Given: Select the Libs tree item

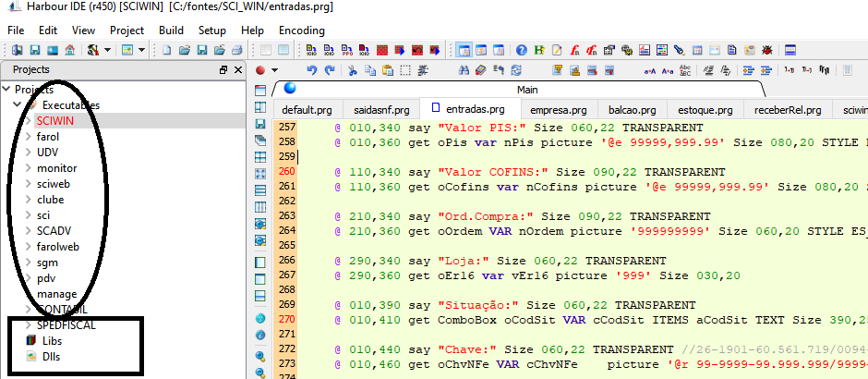Looking at the screenshot, I should (x=52, y=341).
